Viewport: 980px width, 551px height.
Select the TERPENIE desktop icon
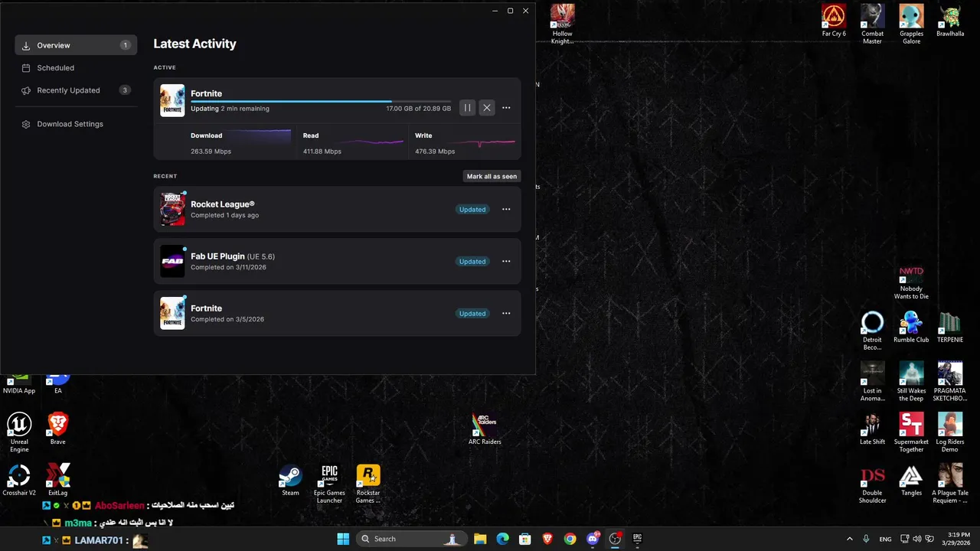(950, 327)
